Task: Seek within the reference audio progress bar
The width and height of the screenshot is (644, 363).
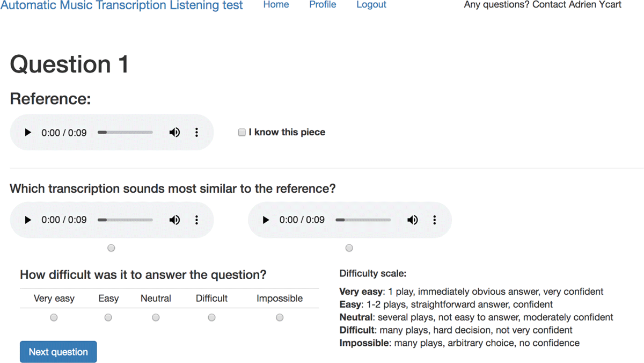Action: click(126, 133)
